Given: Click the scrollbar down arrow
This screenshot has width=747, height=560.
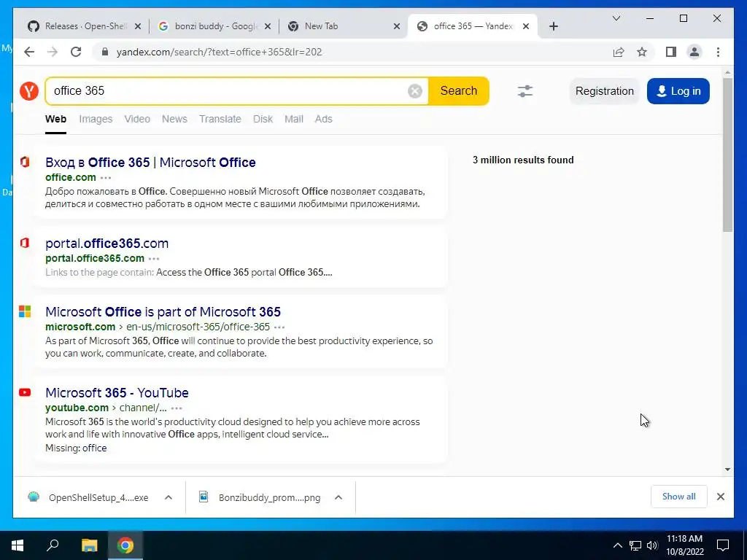Looking at the screenshot, I should [727, 469].
